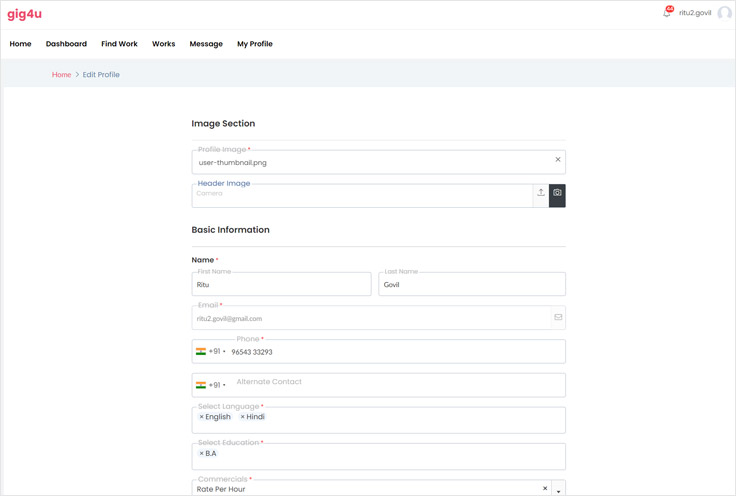This screenshot has width=736, height=496.
Task: Remove the English language tag
Action: coord(202,417)
